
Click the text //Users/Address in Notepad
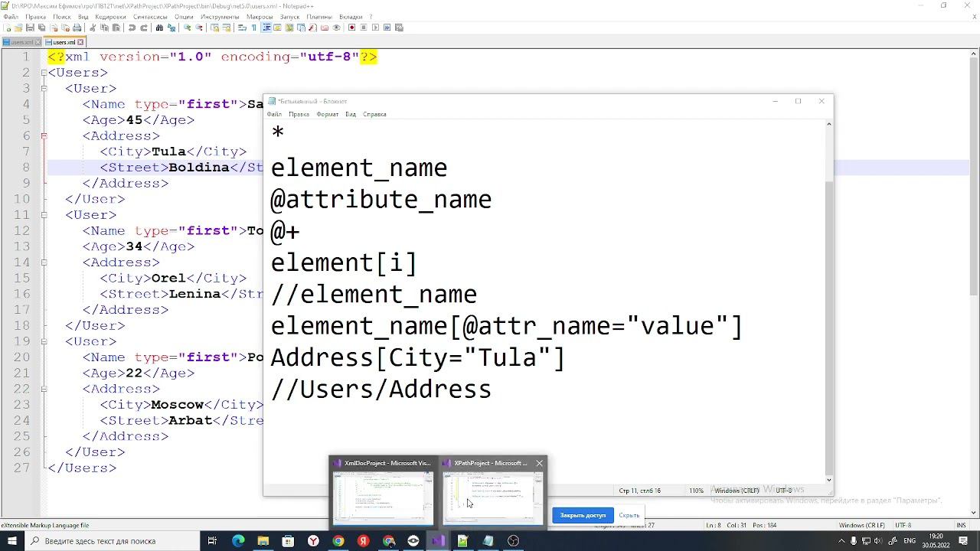381,390
